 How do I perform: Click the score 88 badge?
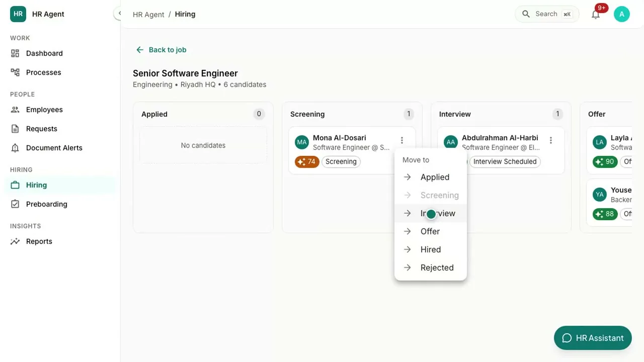(x=605, y=214)
